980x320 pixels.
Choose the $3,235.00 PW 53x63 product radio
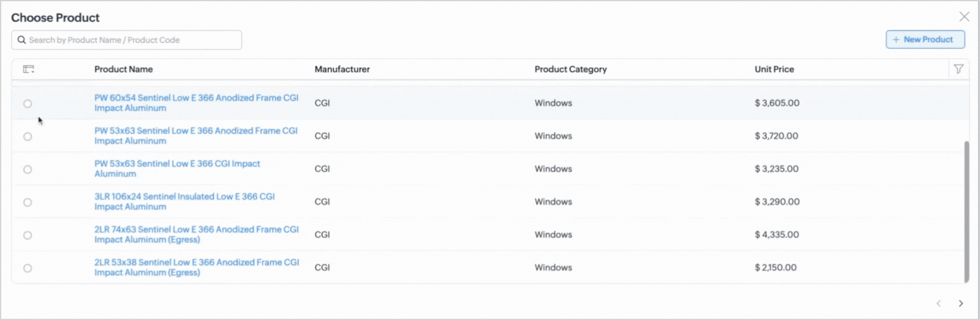pyautogui.click(x=28, y=169)
